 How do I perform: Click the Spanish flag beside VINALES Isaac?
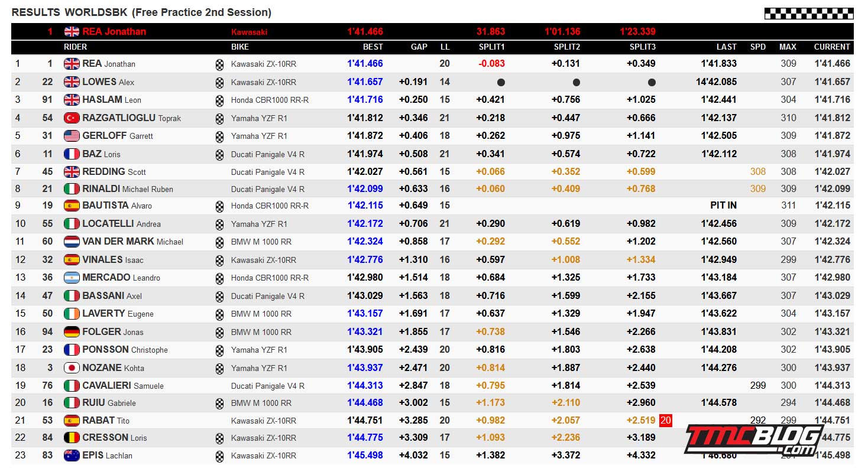tap(72, 259)
